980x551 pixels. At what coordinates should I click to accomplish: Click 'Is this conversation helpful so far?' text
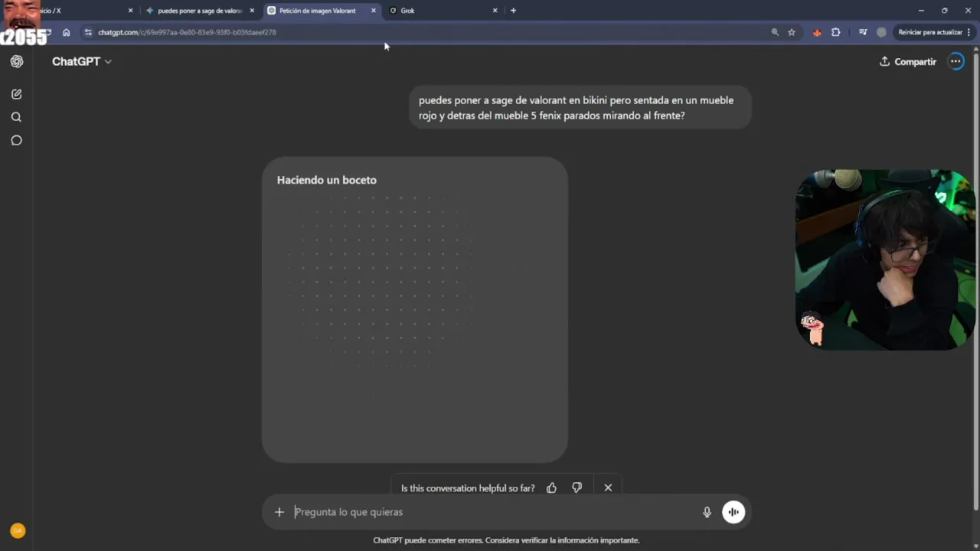point(468,488)
